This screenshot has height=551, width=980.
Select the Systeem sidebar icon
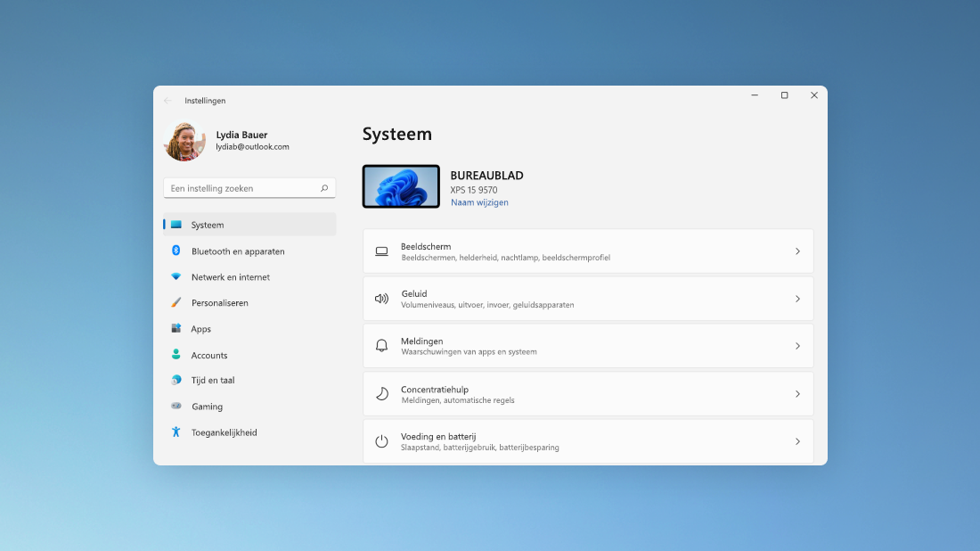[x=178, y=226]
